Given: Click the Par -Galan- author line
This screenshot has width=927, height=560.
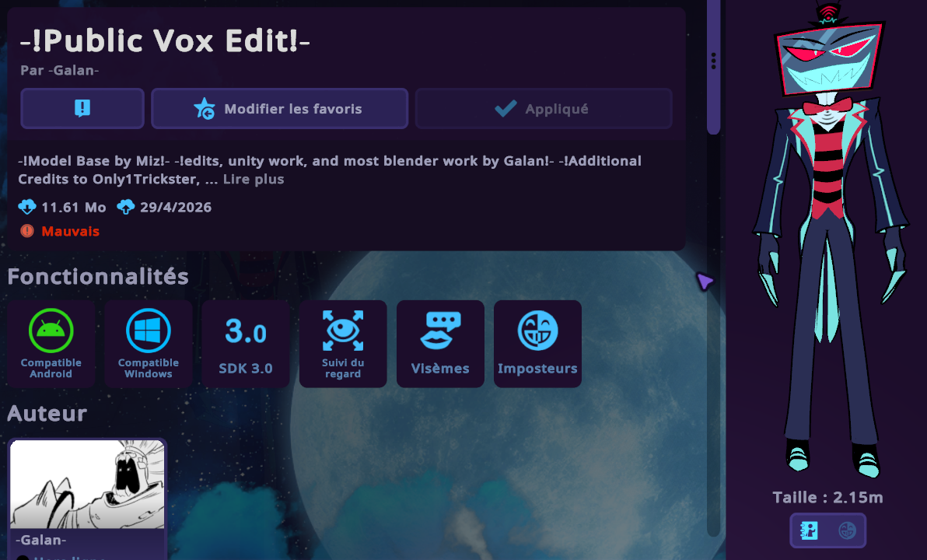Looking at the screenshot, I should click(x=60, y=70).
